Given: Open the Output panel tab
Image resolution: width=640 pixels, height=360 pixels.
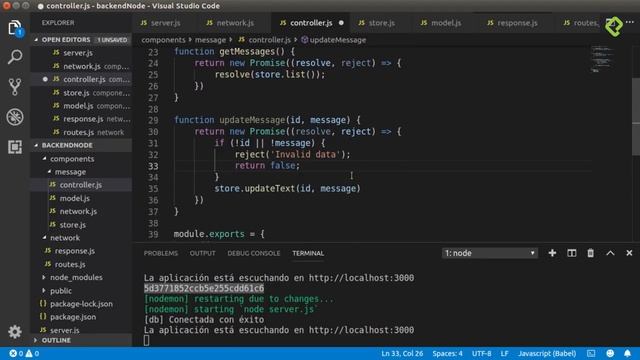Looking at the screenshot, I should [202, 253].
